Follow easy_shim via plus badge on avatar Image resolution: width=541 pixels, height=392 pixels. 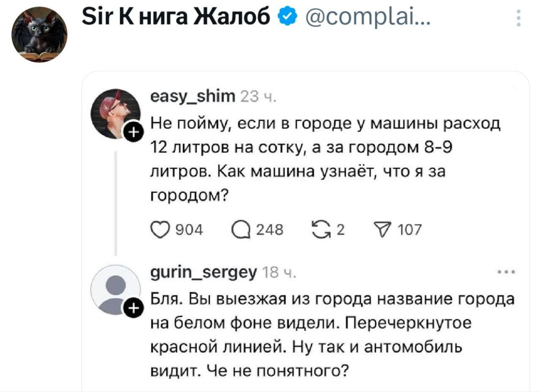133,134
